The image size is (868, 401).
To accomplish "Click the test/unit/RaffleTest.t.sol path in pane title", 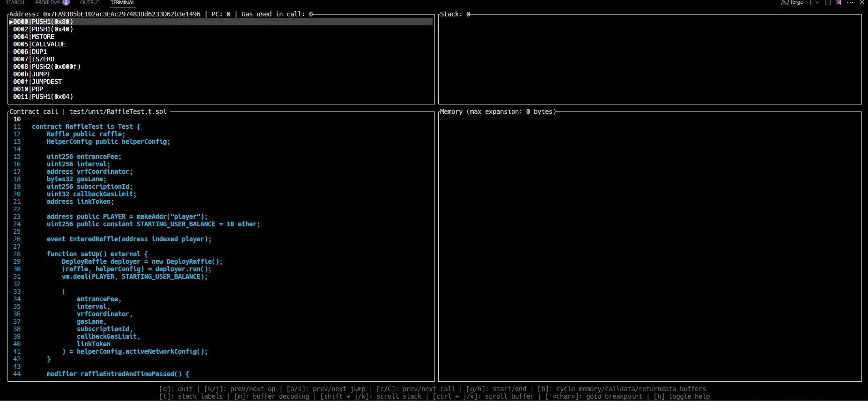I will click(118, 111).
